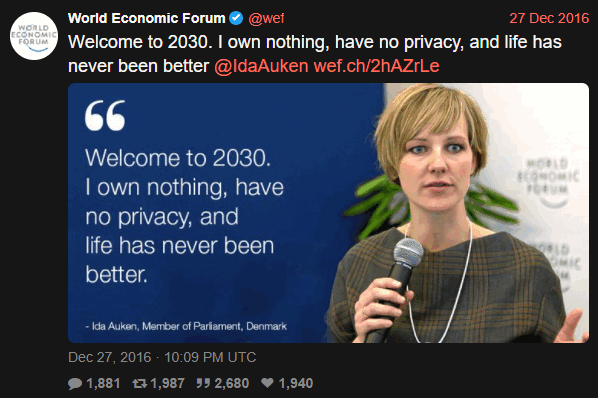Viewport: 598px width, 398px height.
Task: Follow the wef.ch/2hAZrLe link
Action: tap(376, 66)
